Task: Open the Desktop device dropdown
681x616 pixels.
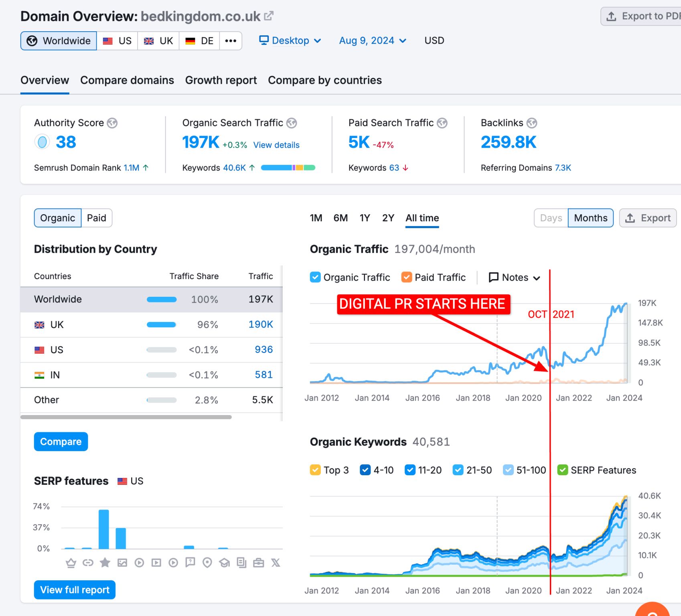Action: pyautogui.click(x=290, y=41)
